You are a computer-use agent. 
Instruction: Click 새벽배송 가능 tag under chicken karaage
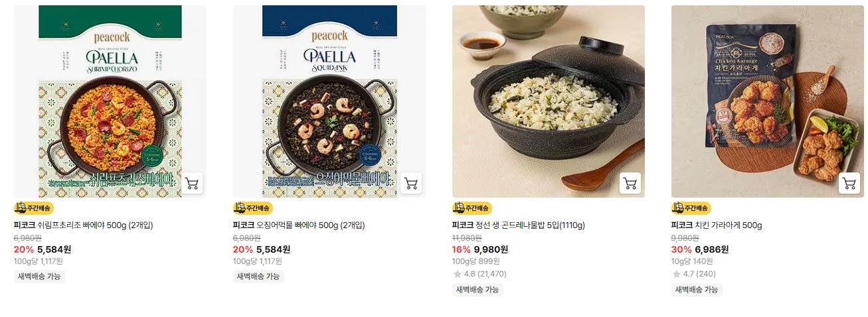[x=697, y=290]
